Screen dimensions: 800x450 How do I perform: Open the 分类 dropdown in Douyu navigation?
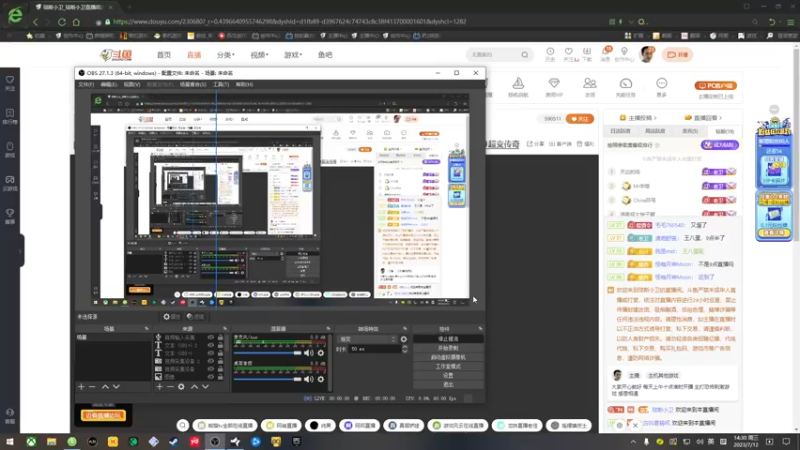226,55
